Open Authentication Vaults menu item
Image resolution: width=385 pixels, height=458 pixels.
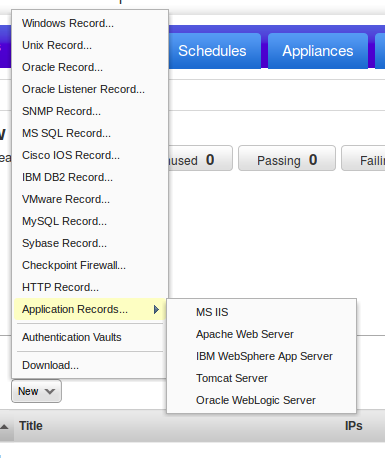coord(90,337)
